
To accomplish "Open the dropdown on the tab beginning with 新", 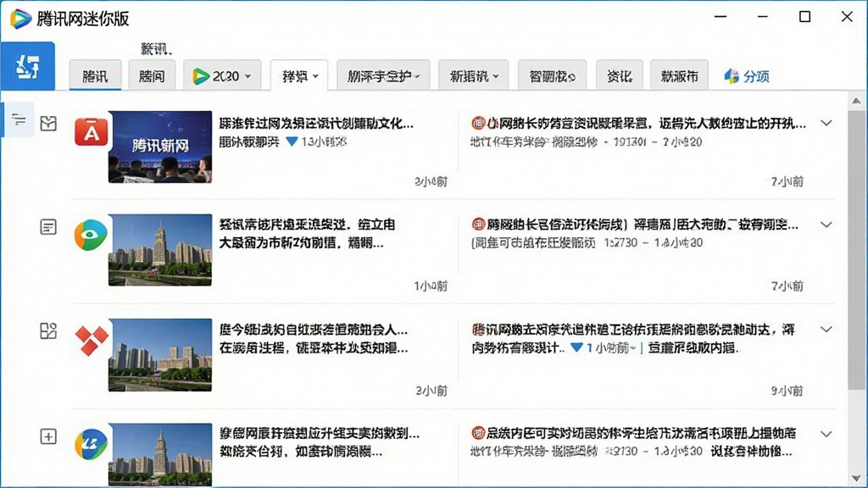I will click(496, 76).
